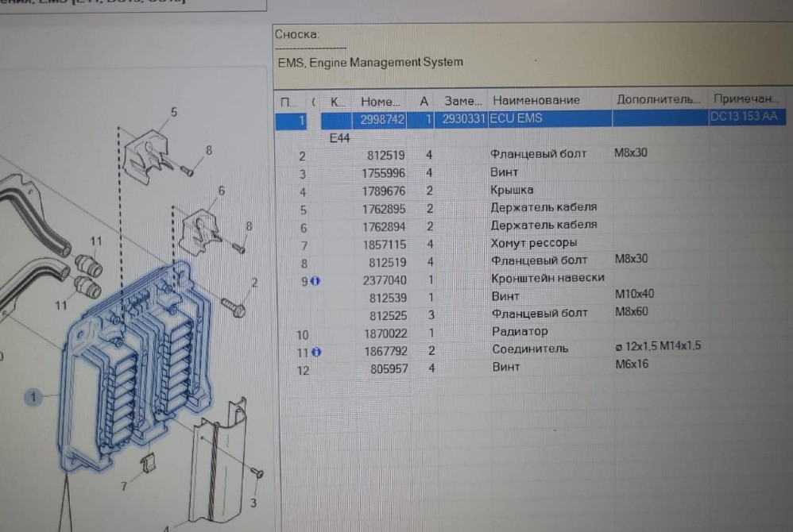This screenshot has height=532, width=793.
Task: Click the Заме... replacement column header
Action: click(462, 101)
